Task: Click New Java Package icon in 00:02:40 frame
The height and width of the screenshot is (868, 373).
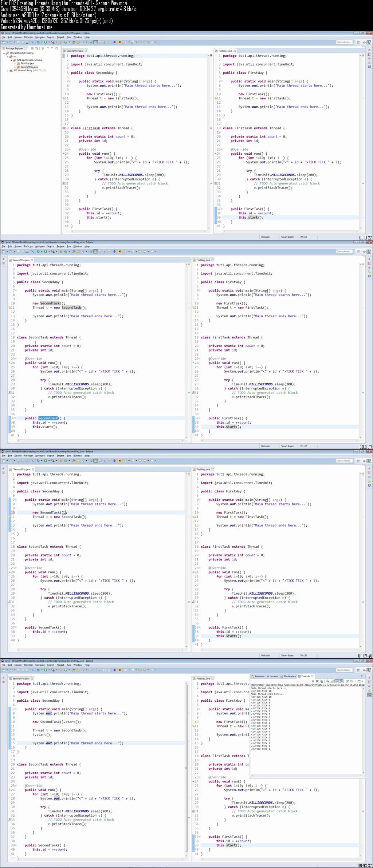Action: tap(61, 461)
